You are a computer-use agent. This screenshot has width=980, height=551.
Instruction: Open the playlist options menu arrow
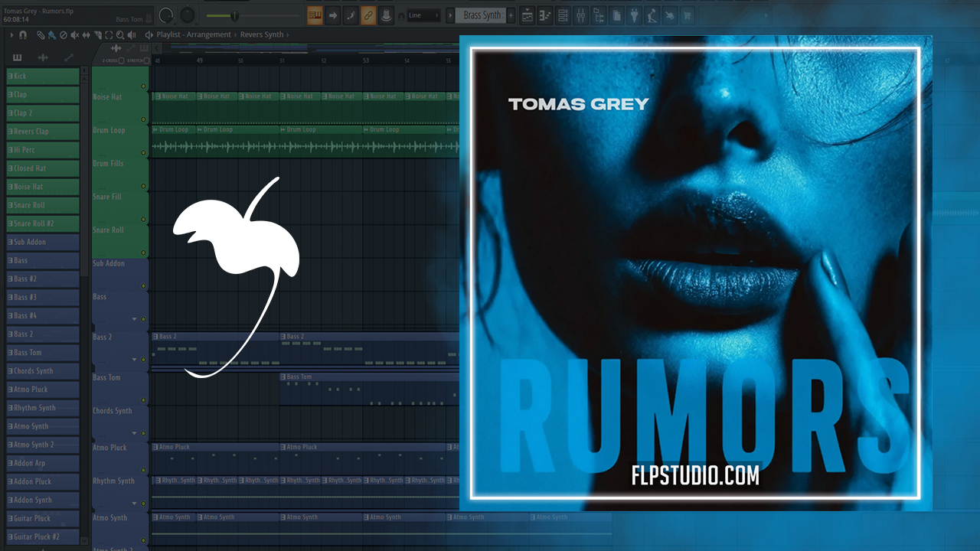pos(11,35)
